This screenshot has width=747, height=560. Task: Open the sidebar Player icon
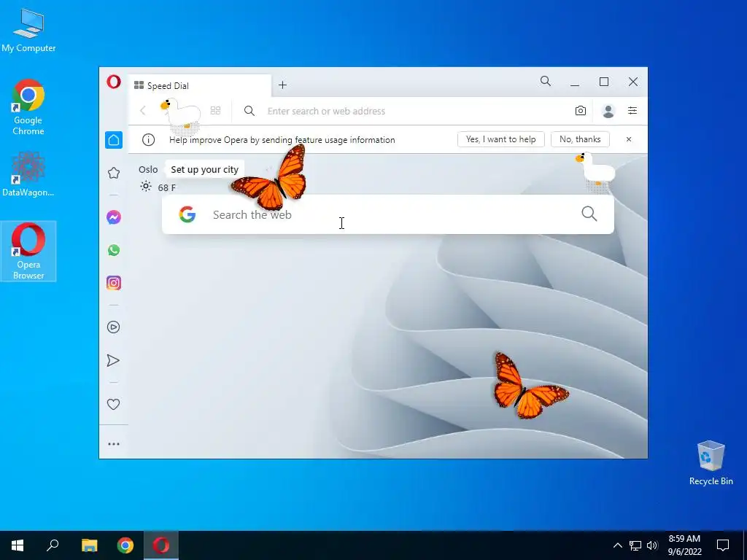113,327
